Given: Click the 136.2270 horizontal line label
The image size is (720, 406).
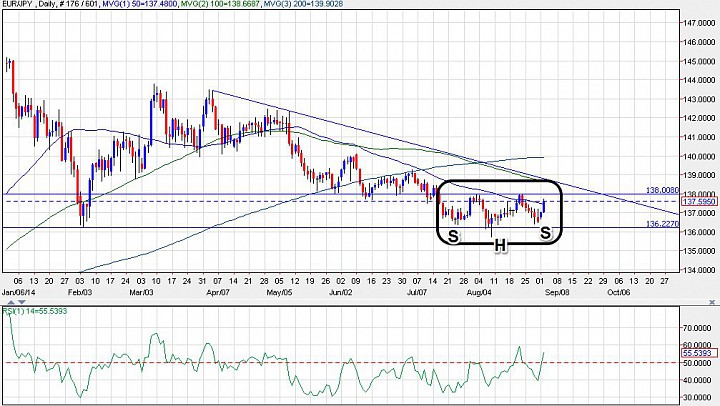Looking at the screenshot, I should tap(662, 224).
